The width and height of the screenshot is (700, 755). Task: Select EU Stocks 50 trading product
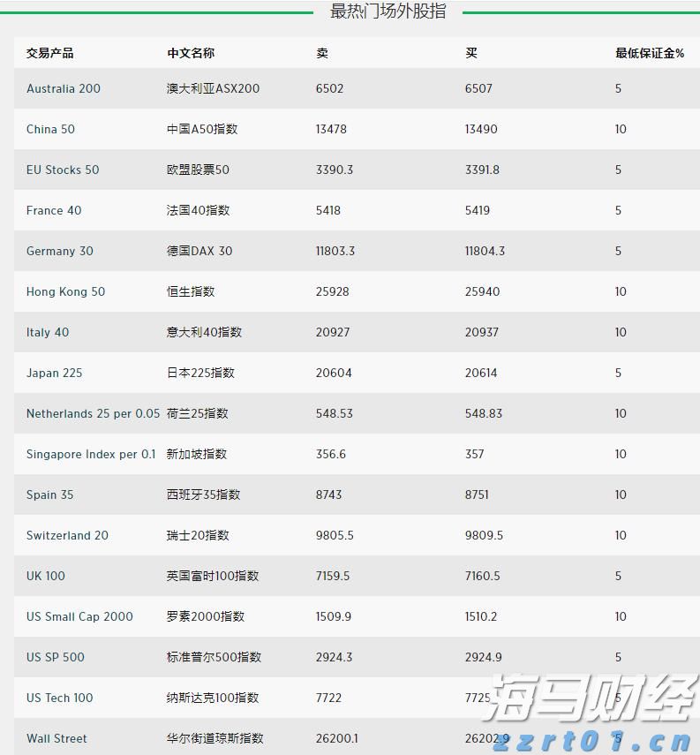[x=63, y=170]
